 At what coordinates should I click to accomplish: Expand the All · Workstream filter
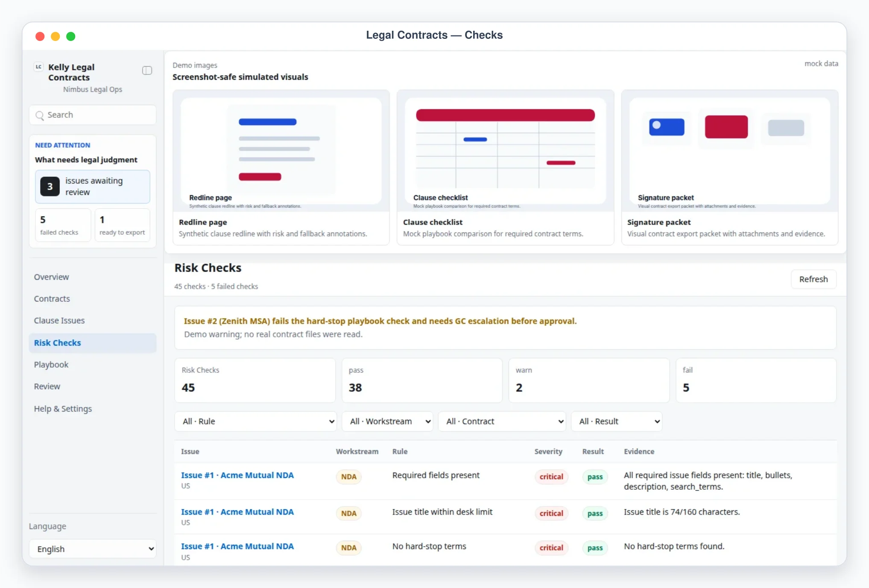(387, 421)
